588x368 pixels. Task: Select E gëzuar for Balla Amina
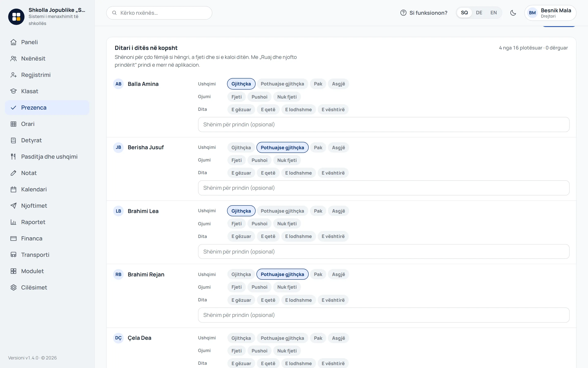(241, 110)
